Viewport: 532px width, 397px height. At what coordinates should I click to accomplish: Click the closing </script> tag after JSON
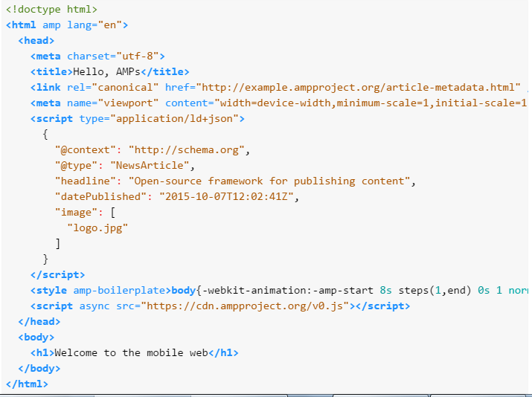58,274
